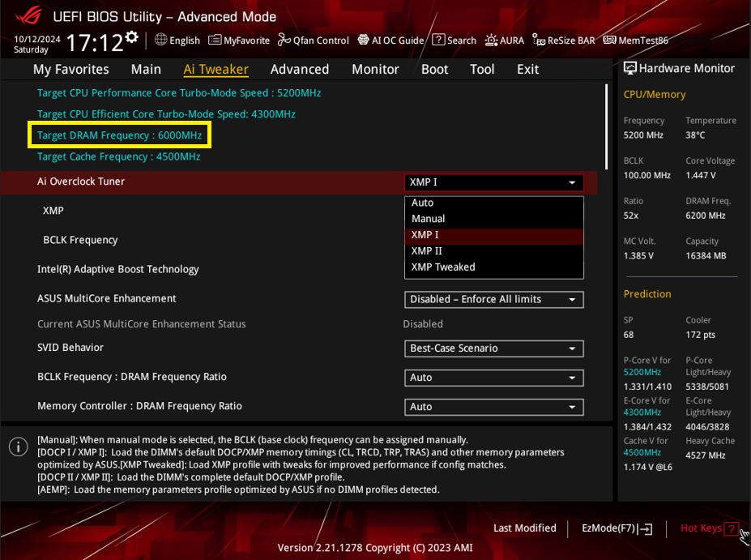Viewport: 751px width, 560px height.
Task: Click Hardware Monitor display icon
Action: point(629,68)
